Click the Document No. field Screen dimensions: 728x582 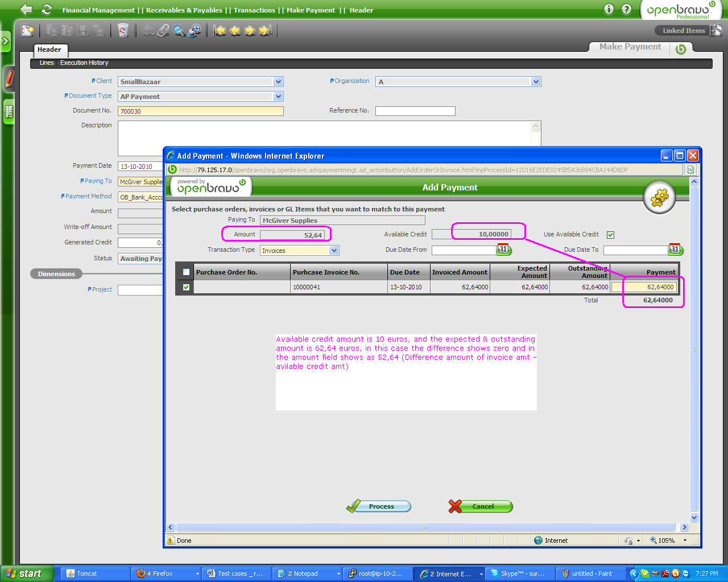[201, 111]
